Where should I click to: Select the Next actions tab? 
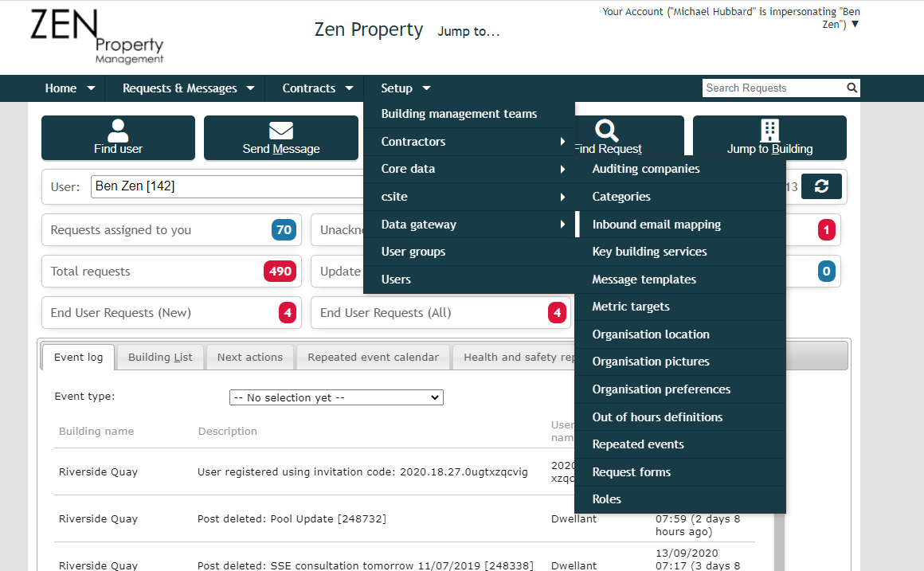(x=250, y=356)
